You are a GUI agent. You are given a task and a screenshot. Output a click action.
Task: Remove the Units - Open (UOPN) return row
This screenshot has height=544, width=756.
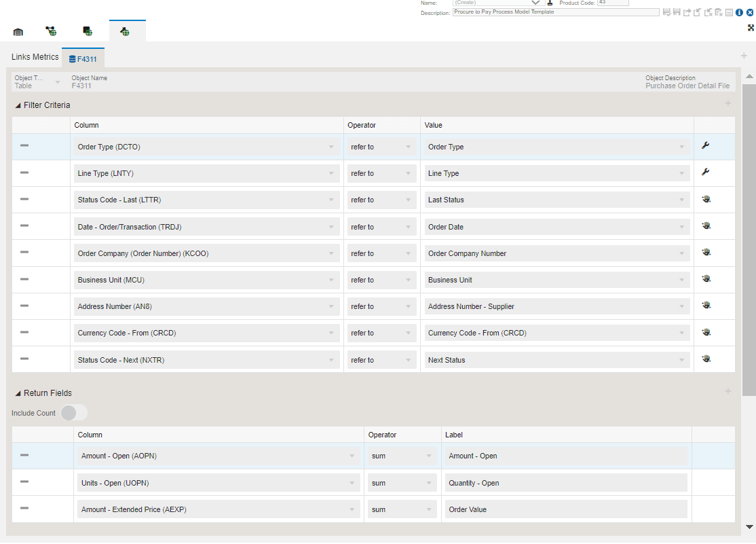tap(24, 482)
